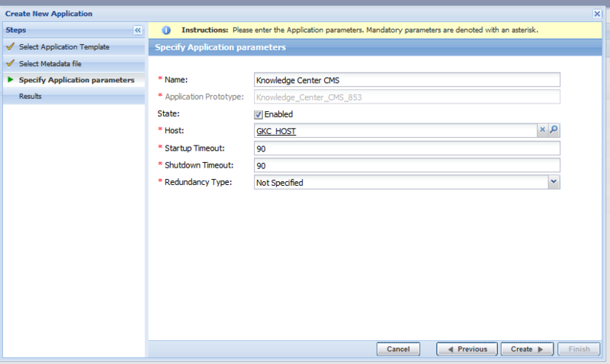Click the Create button
The image size is (610, 364).
click(527, 349)
